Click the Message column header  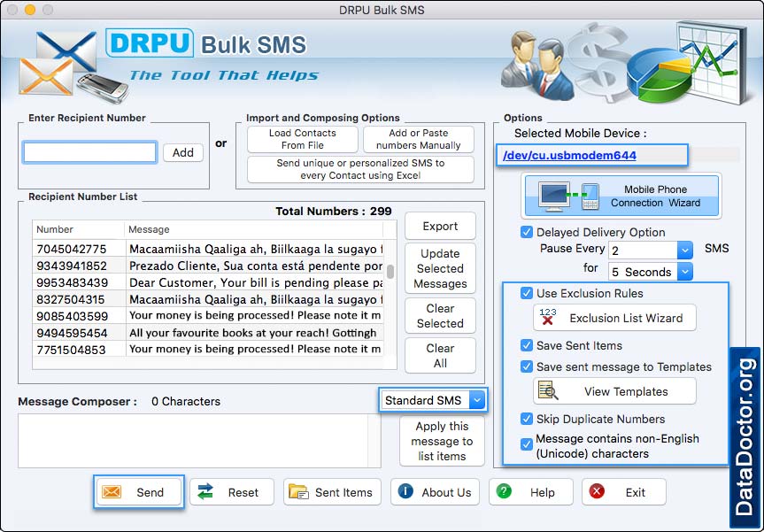pos(254,229)
